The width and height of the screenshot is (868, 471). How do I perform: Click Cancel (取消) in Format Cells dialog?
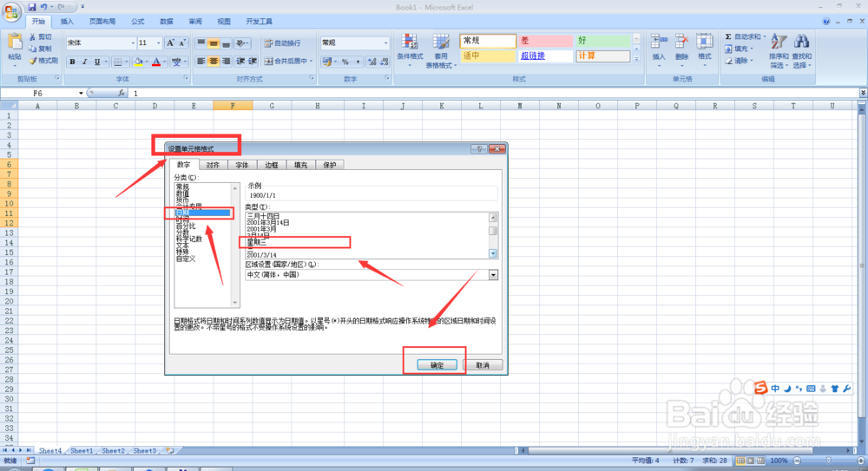coord(483,365)
